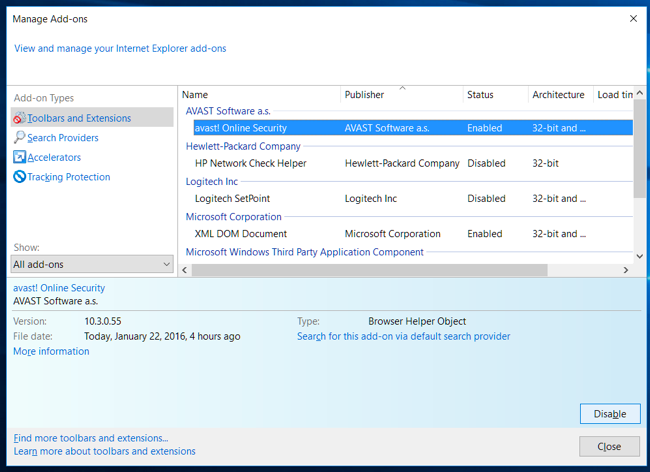Click the Microsoft Corporation group header
This screenshot has width=650, height=472.
tap(233, 217)
